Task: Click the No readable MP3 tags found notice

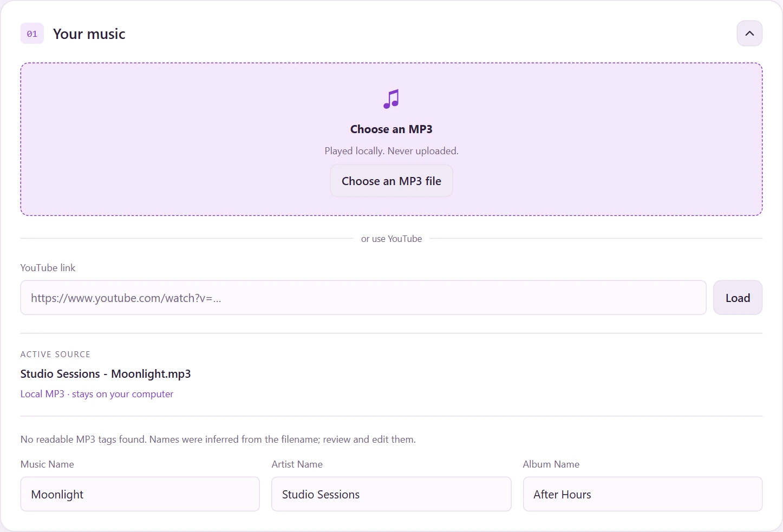Action: [218, 439]
